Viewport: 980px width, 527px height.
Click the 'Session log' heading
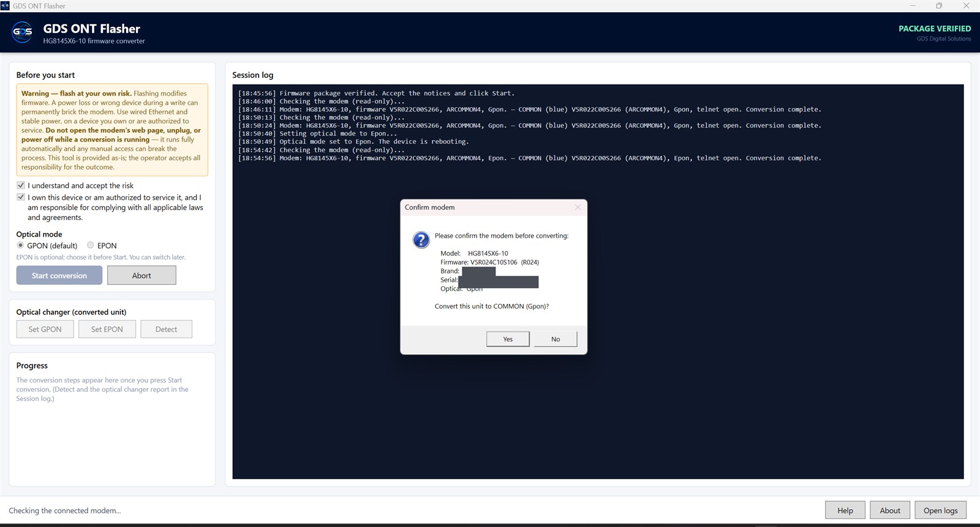(x=253, y=75)
